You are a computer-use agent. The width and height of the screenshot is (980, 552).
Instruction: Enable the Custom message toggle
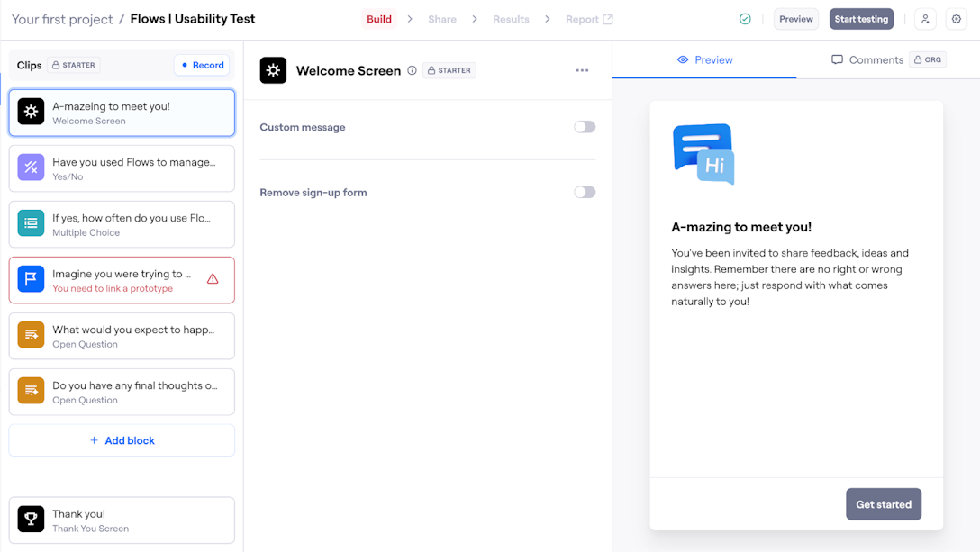coord(584,127)
